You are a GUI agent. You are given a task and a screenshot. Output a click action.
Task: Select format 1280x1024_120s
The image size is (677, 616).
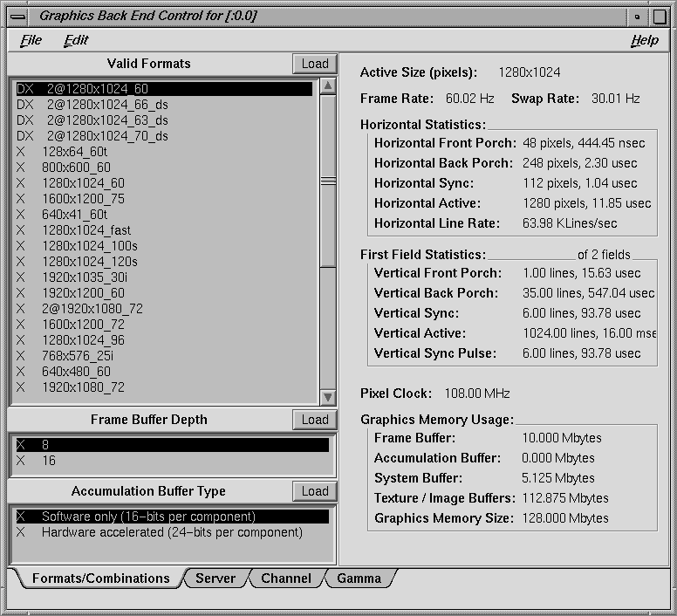coord(164,261)
